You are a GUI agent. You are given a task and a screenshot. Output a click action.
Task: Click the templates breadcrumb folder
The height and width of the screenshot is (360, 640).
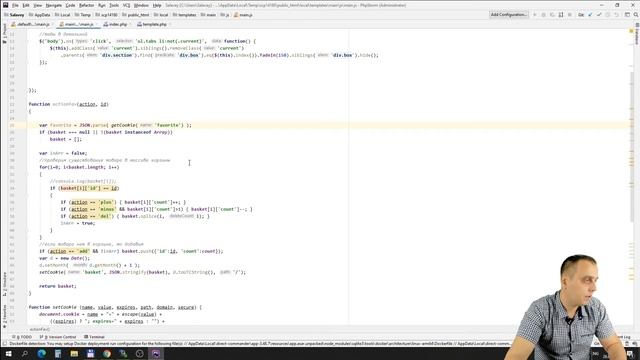click(184, 15)
